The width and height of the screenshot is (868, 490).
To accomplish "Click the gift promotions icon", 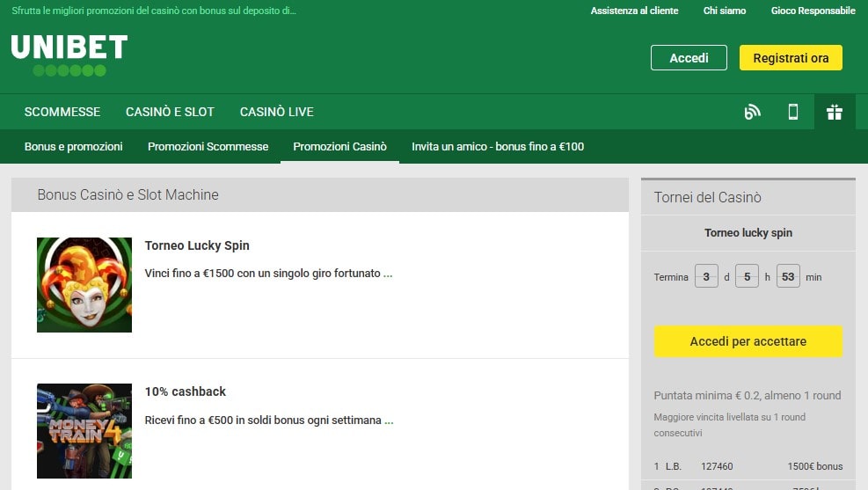I will pyautogui.click(x=835, y=112).
